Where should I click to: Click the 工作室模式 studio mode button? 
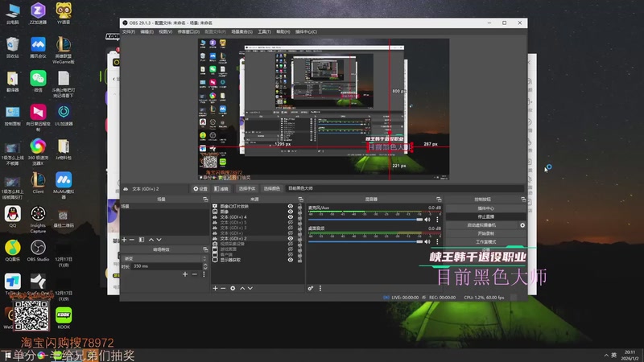pyautogui.click(x=486, y=242)
